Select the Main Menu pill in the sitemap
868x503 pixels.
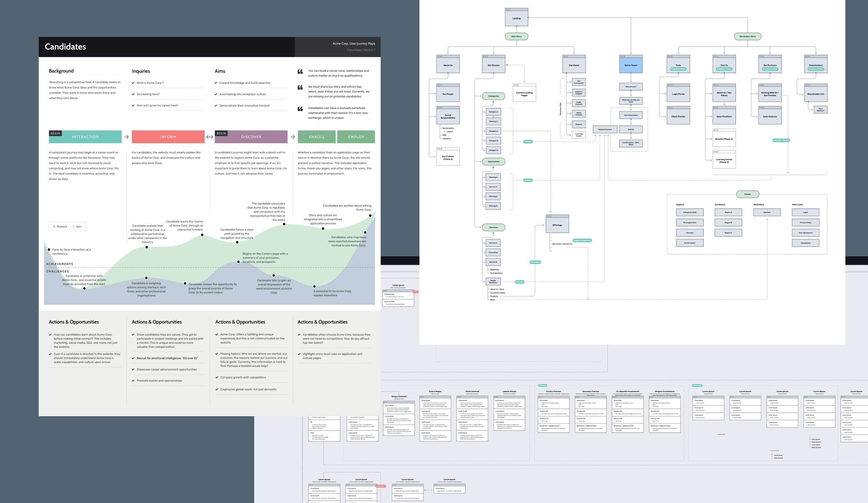point(516,36)
